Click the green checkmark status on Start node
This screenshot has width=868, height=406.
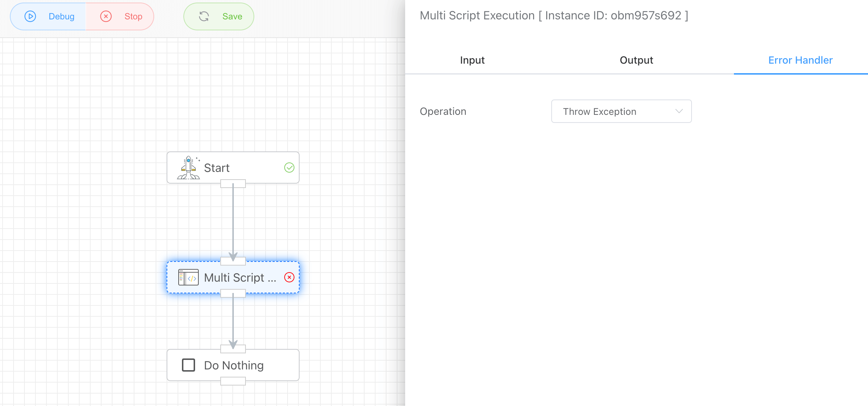(289, 168)
